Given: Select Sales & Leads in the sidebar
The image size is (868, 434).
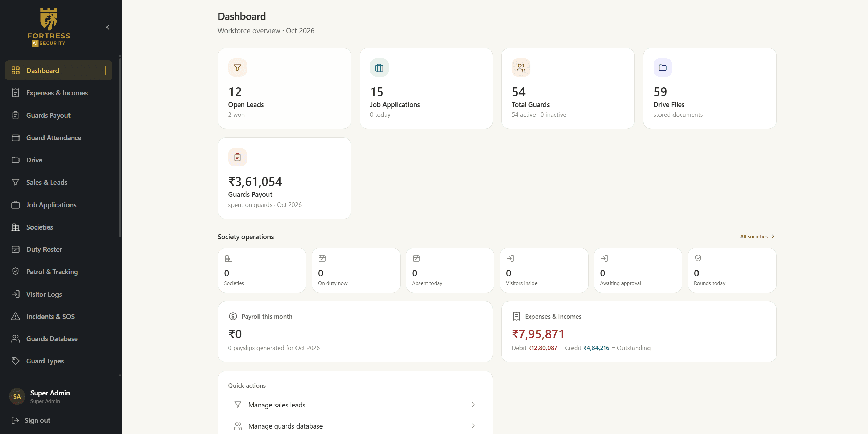Looking at the screenshot, I should click(59, 182).
